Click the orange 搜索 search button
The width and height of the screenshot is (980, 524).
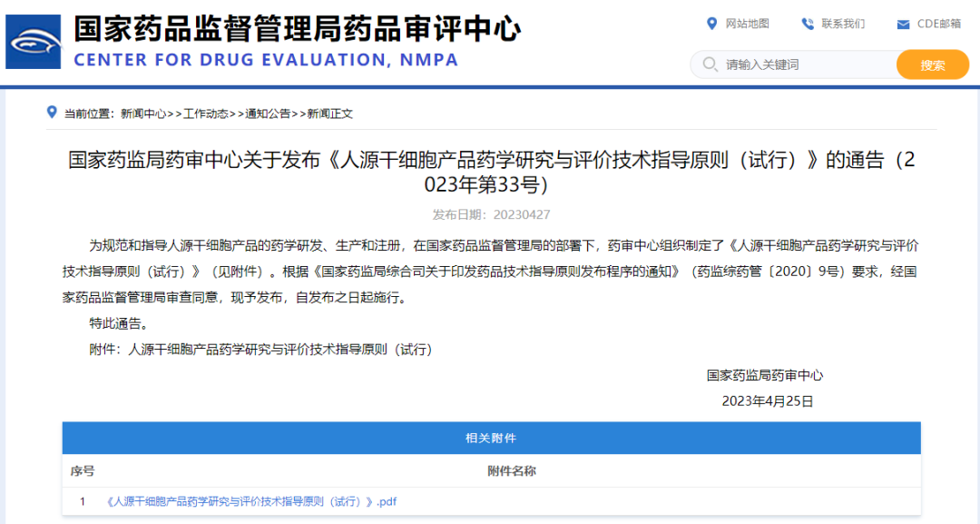932,64
